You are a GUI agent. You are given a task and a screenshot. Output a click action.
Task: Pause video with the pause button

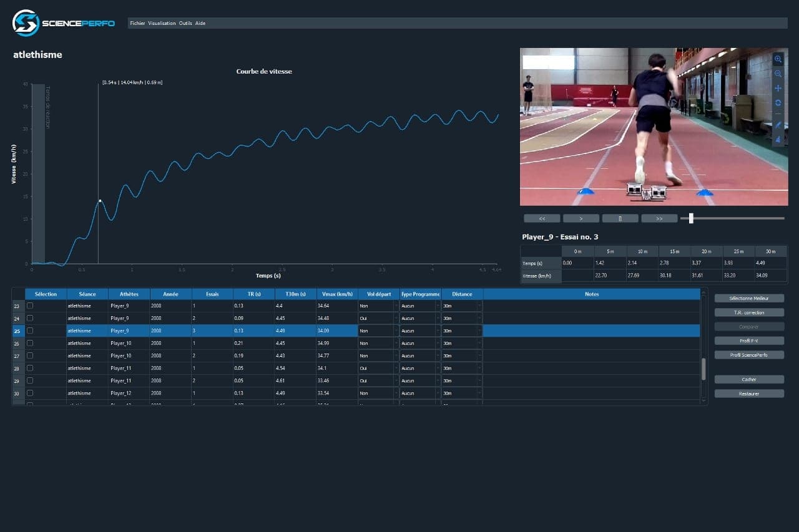620,218
